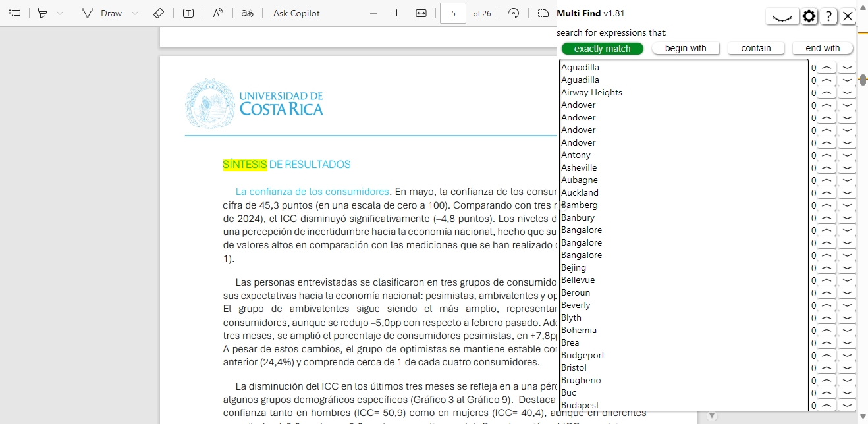The width and height of the screenshot is (868, 424).
Task: Click the down arrow for Buc
Action: [x=847, y=393]
